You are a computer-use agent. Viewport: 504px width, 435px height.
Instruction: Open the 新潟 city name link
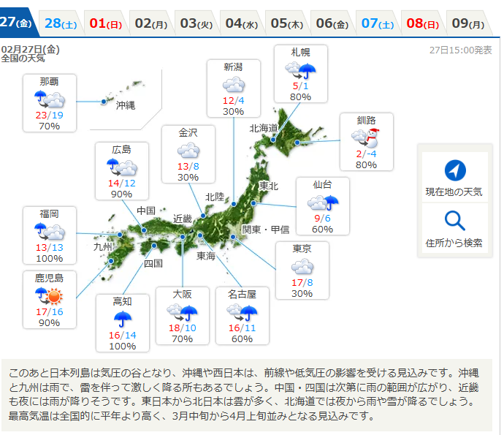tap(233, 67)
